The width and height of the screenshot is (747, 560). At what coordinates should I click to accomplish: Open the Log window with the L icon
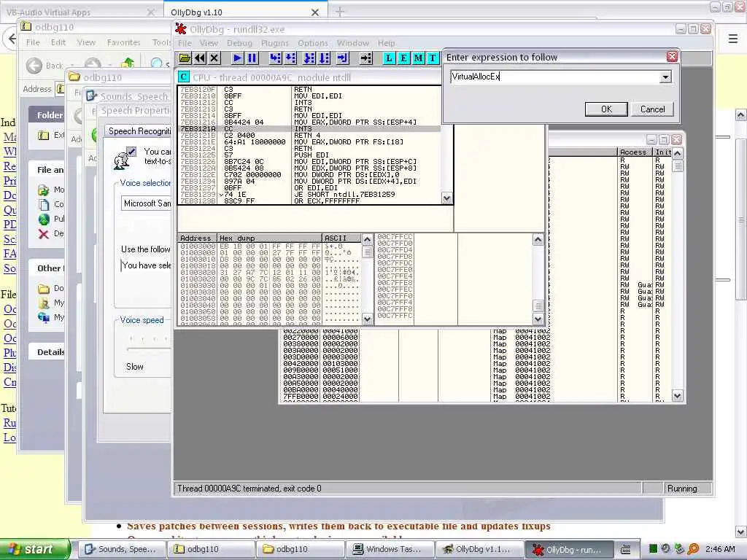click(x=389, y=58)
